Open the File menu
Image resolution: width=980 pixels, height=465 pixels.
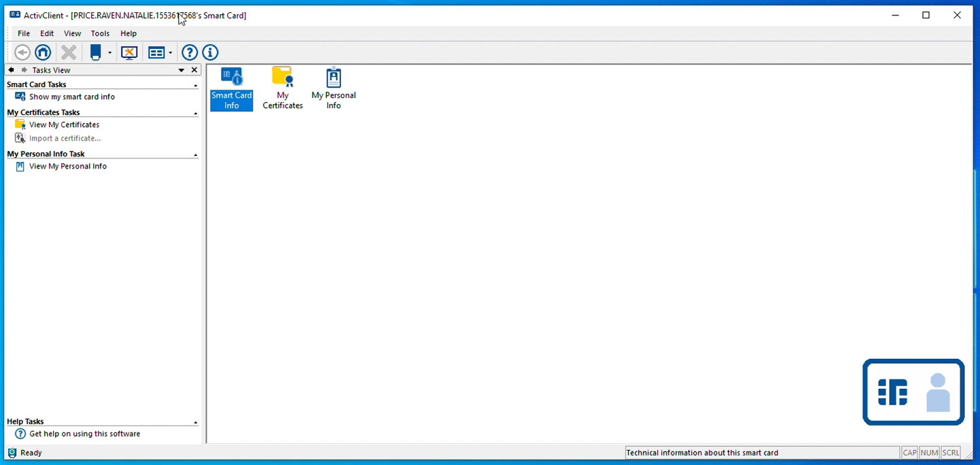tap(24, 33)
